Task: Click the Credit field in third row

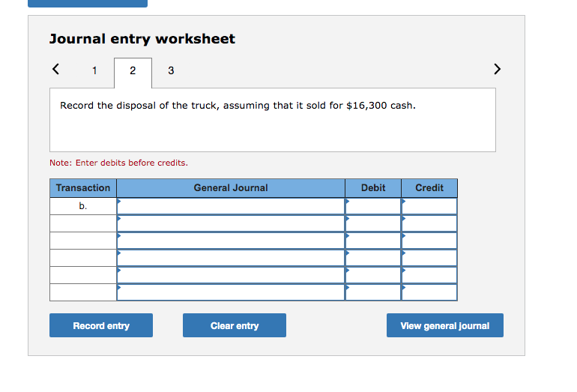Action: pyautogui.click(x=429, y=241)
